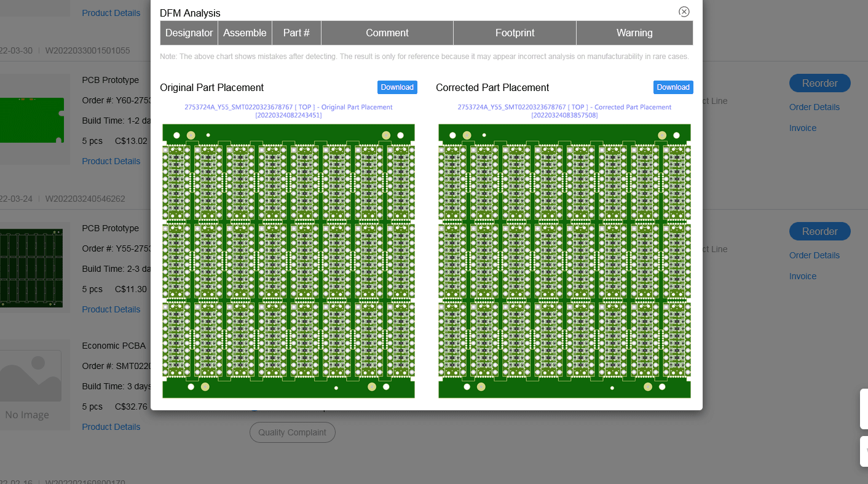Open Order Details for Y60 order
Screen dimensions: 868x484
click(815, 107)
